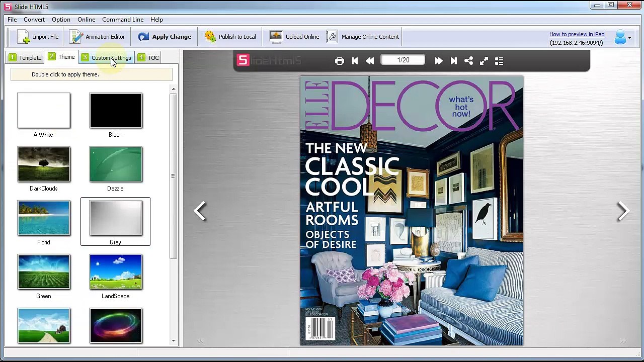644x362 pixels.
Task: Open Manage Online Content
Action: 363,37
